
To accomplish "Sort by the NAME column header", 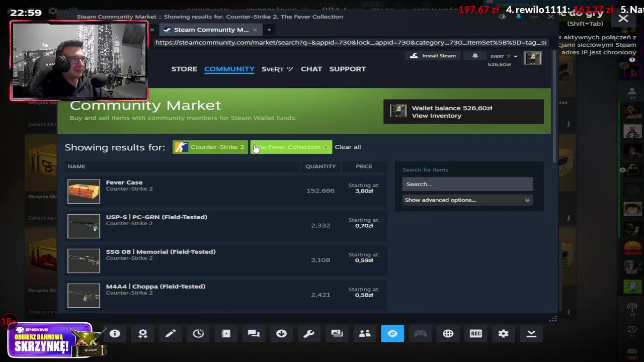I will click(x=76, y=166).
